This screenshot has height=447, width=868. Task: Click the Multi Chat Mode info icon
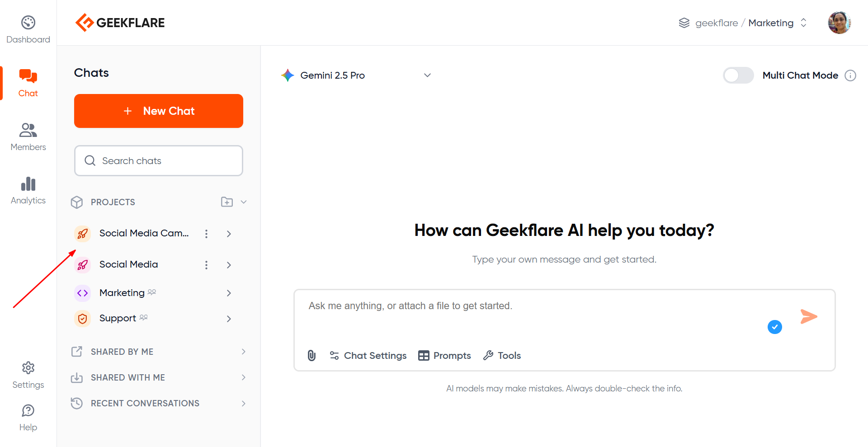[x=850, y=75]
